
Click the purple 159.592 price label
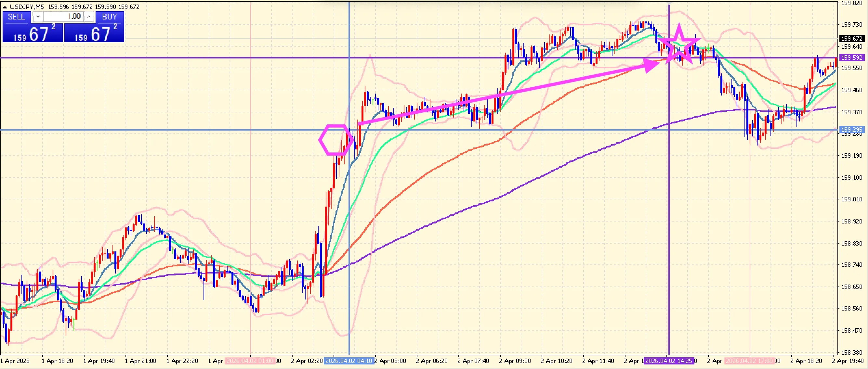pyautogui.click(x=851, y=57)
